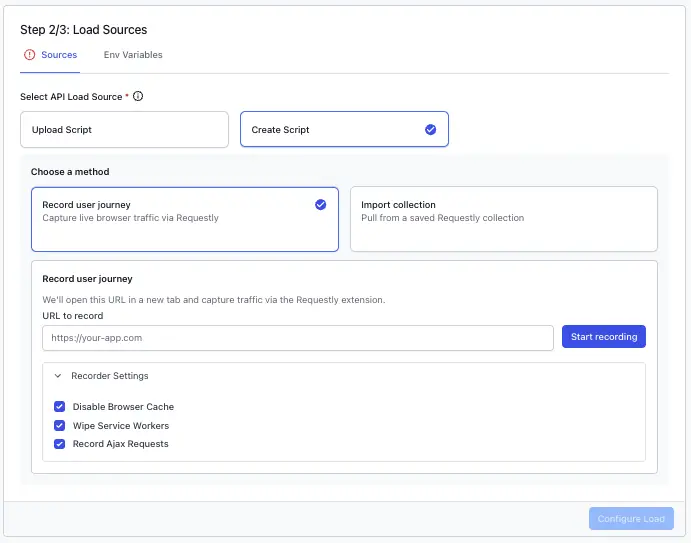Switch to the Env Variables tab

133,55
